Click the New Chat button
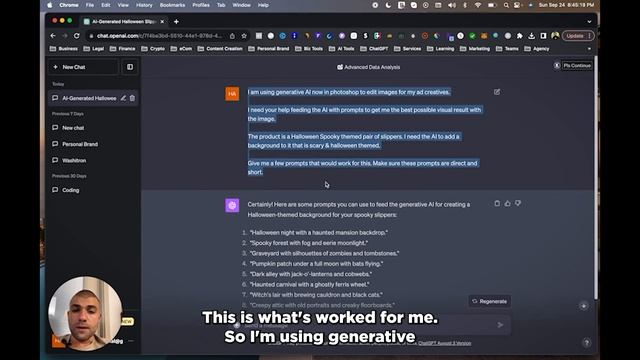This screenshot has height=360, width=640. click(83, 67)
